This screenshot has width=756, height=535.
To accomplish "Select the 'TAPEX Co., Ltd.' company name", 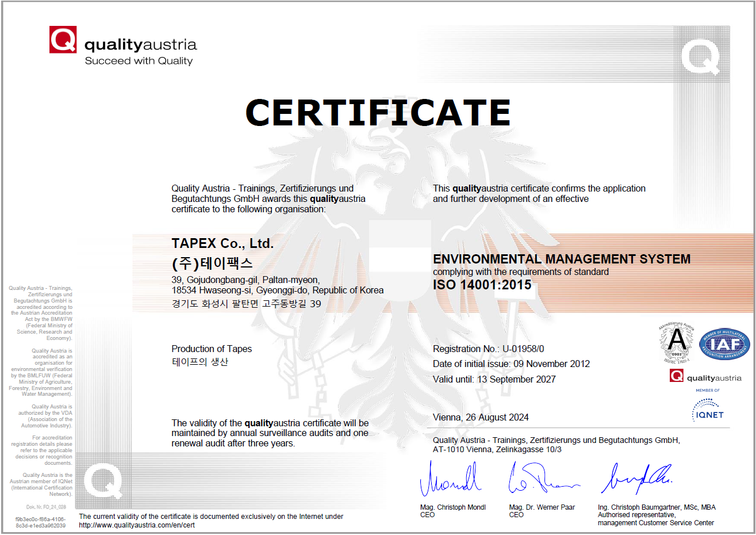I will pyautogui.click(x=222, y=243).
